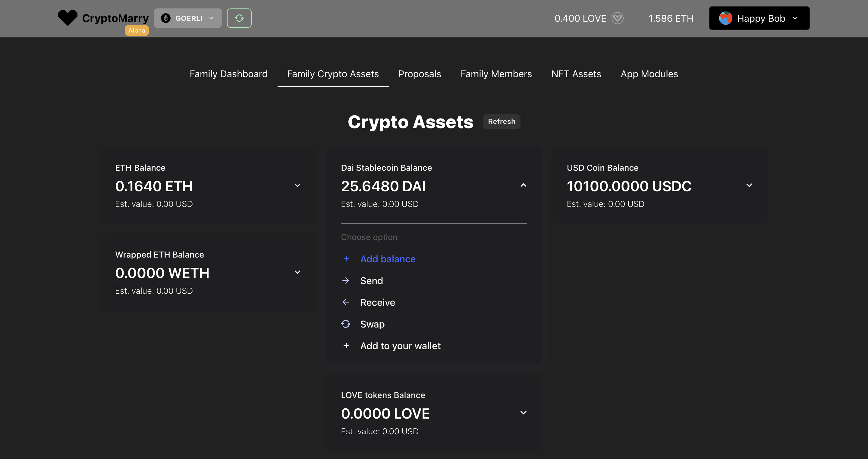Viewport: 868px width, 459px height.
Task: Open the GOERLI network dropdown
Action: tap(188, 18)
